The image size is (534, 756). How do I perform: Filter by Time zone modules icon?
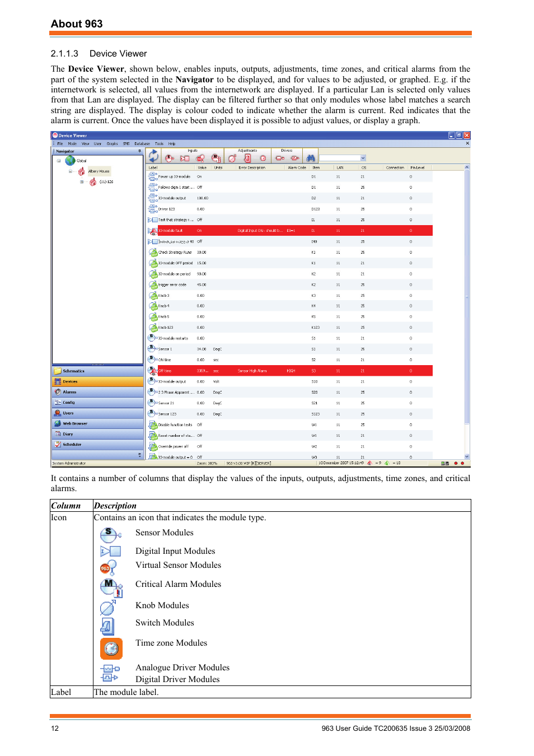pos(263,158)
